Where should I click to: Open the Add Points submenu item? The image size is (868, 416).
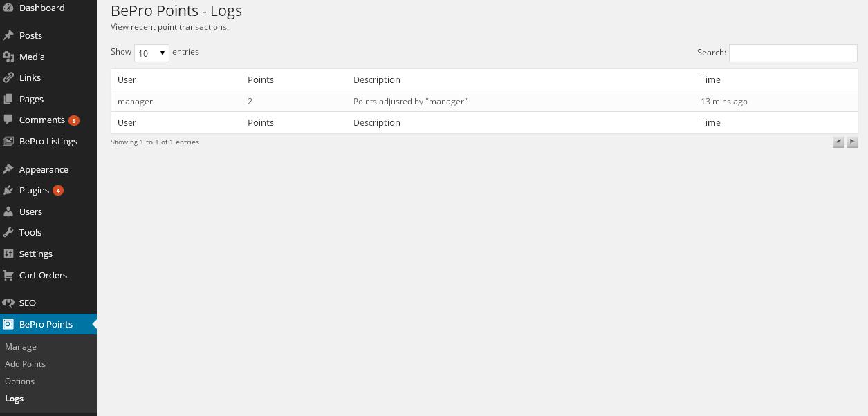point(25,364)
